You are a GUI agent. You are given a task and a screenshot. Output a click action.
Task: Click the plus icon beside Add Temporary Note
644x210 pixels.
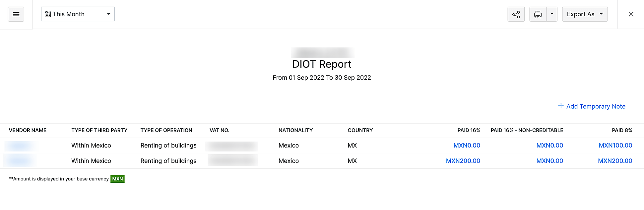coord(560,106)
